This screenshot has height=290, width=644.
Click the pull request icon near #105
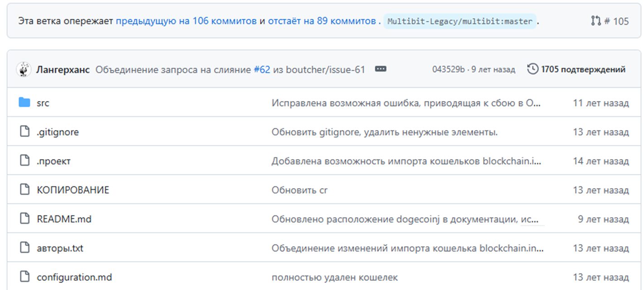point(596,21)
